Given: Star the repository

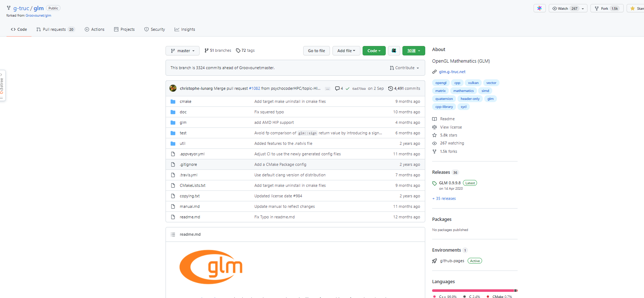Looking at the screenshot, I should (636, 8).
